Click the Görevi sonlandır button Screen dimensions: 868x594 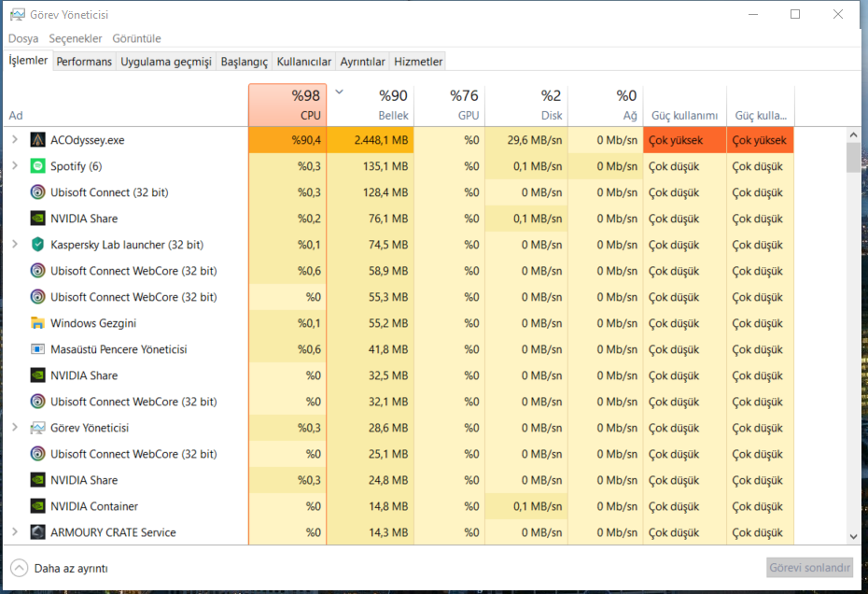(x=809, y=568)
